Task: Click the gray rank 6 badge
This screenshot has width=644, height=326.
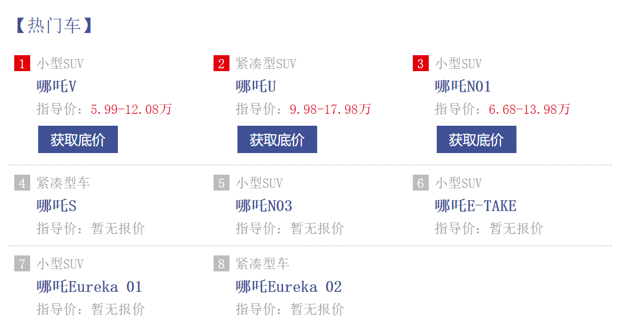Action: (x=421, y=183)
